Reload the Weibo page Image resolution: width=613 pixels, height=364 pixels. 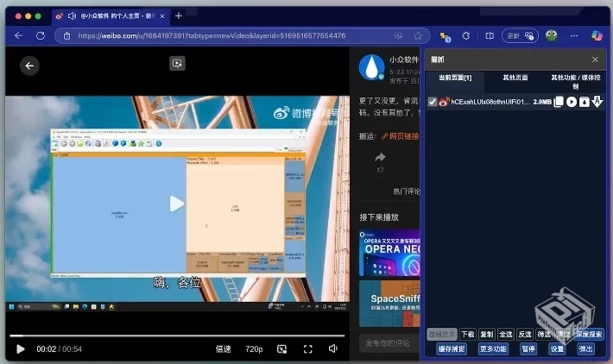pyautogui.click(x=41, y=36)
